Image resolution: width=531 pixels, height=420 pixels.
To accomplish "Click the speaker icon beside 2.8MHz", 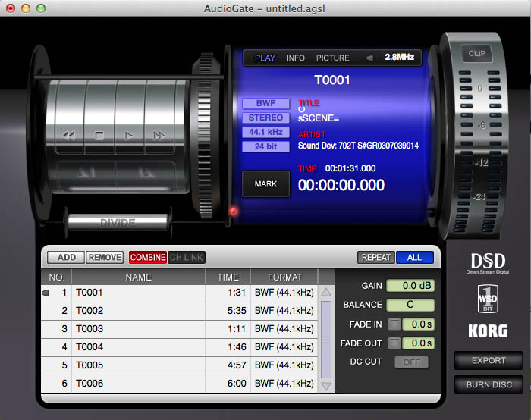I will tap(369, 58).
